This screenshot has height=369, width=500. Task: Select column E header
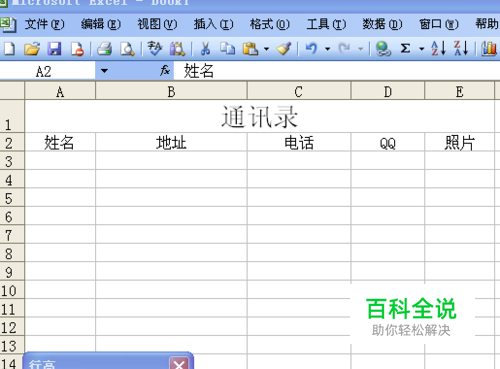click(x=459, y=91)
